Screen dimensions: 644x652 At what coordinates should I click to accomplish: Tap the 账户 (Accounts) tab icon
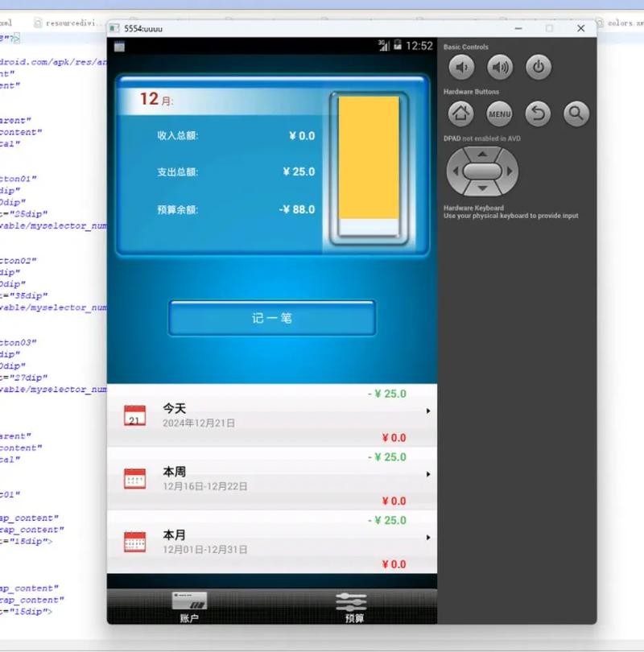(190, 600)
